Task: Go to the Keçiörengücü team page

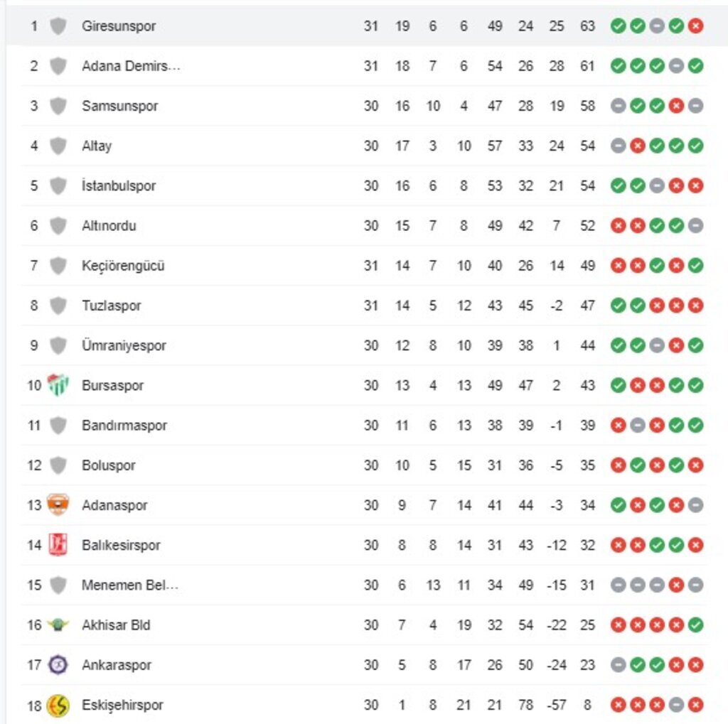Action: (123, 266)
